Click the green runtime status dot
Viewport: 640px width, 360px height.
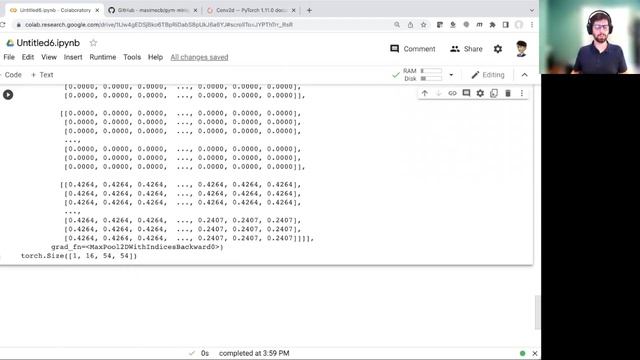click(x=522, y=353)
